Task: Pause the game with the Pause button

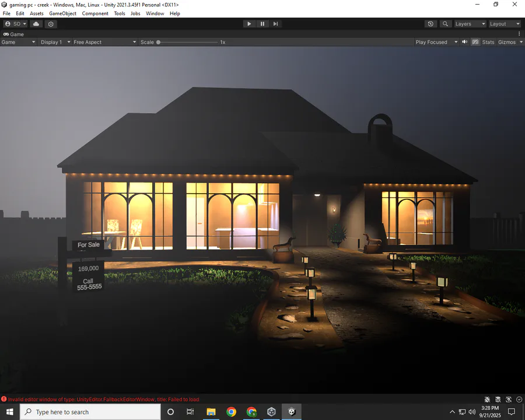Action: 262,24
